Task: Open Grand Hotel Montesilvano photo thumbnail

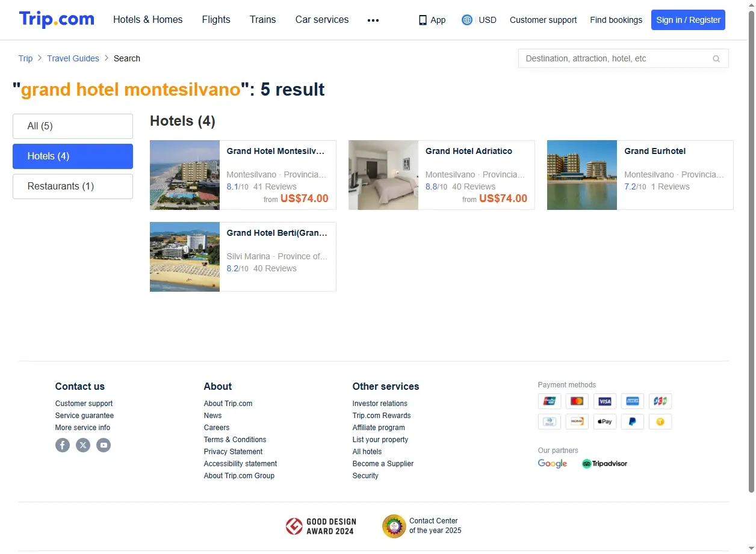Action: (185, 175)
